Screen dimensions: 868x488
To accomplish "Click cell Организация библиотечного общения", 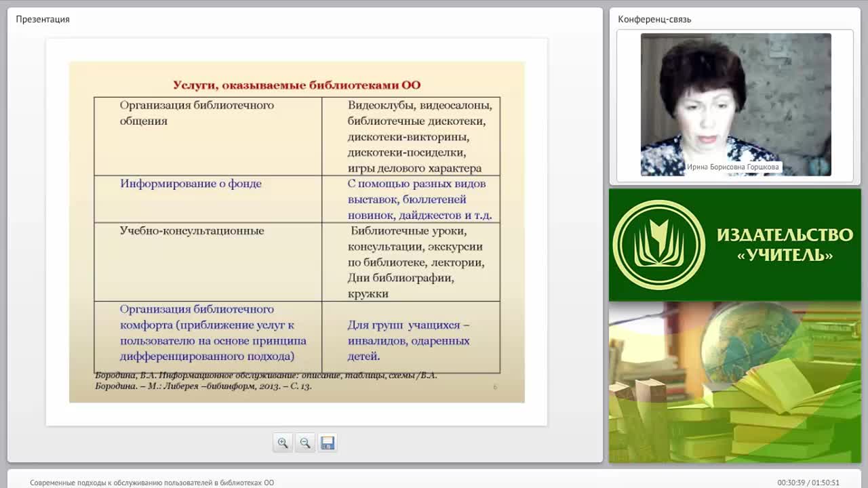I will pos(208,136).
